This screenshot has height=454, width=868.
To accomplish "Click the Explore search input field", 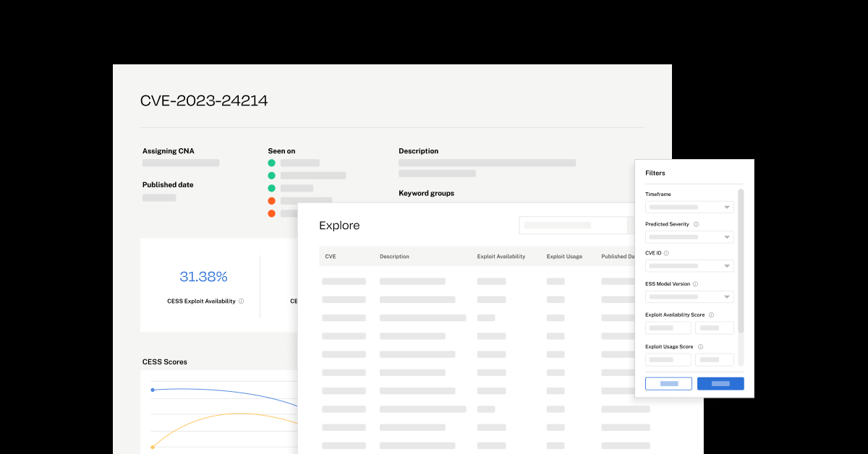I will point(572,226).
